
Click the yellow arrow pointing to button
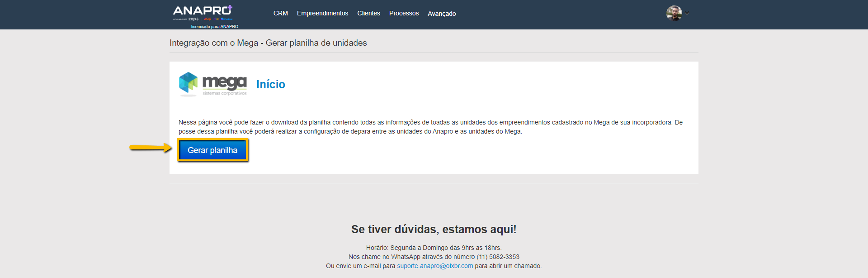click(150, 148)
